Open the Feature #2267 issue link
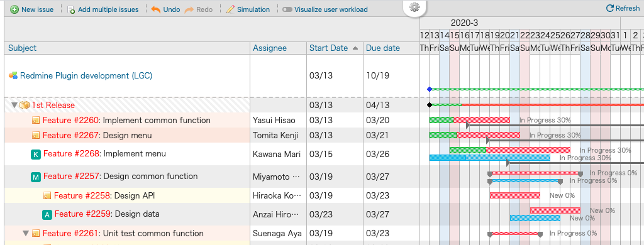 [70, 135]
